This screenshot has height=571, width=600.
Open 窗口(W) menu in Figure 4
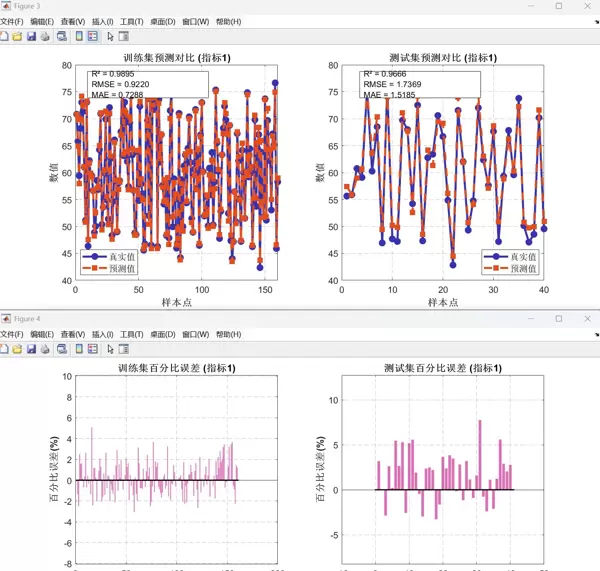(x=197, y=334)
